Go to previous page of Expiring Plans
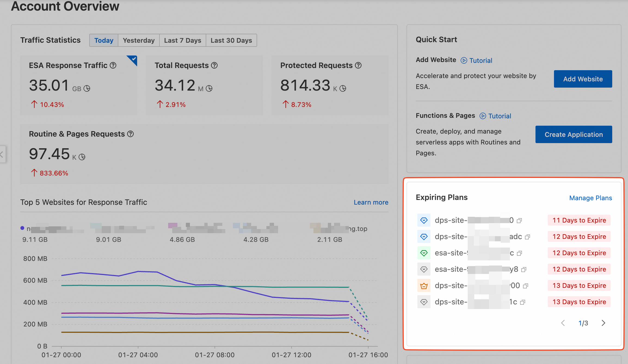Image resolution: width=628 pixels, height=364 pixels. (563, 323)
